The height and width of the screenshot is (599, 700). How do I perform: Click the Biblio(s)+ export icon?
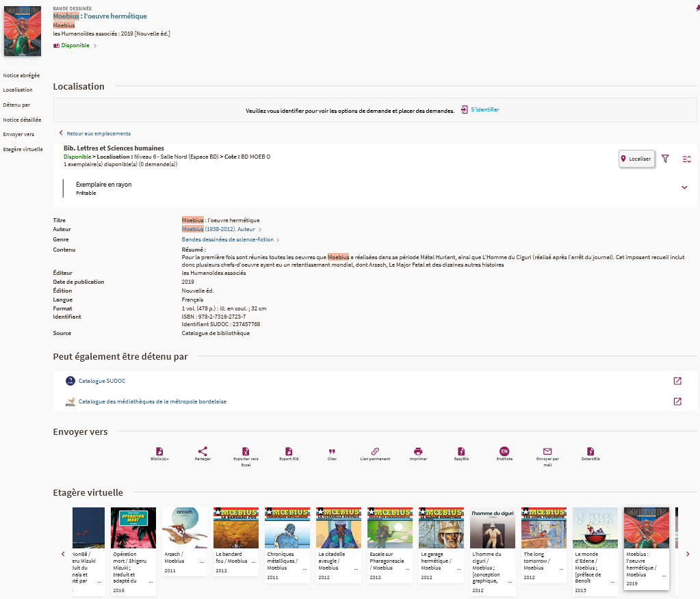click(x=159, y=451)
